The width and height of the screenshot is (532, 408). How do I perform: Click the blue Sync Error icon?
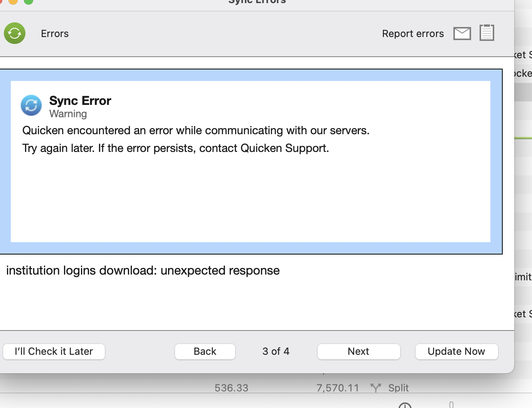pyautogui.click(x=31, y=105)
